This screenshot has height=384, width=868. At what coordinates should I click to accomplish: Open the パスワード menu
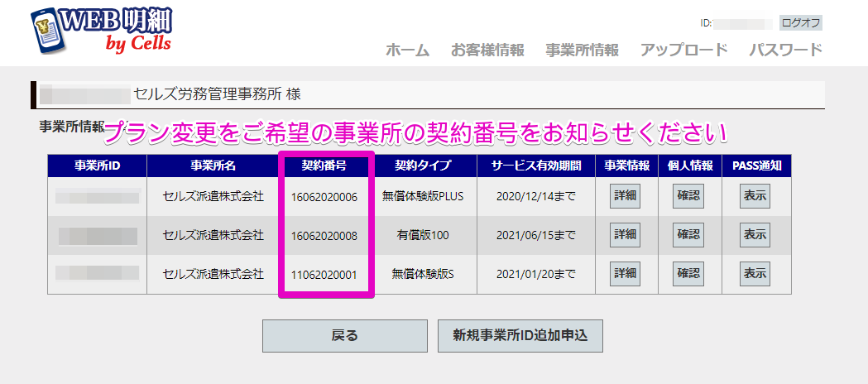click(x=785, y=50)
